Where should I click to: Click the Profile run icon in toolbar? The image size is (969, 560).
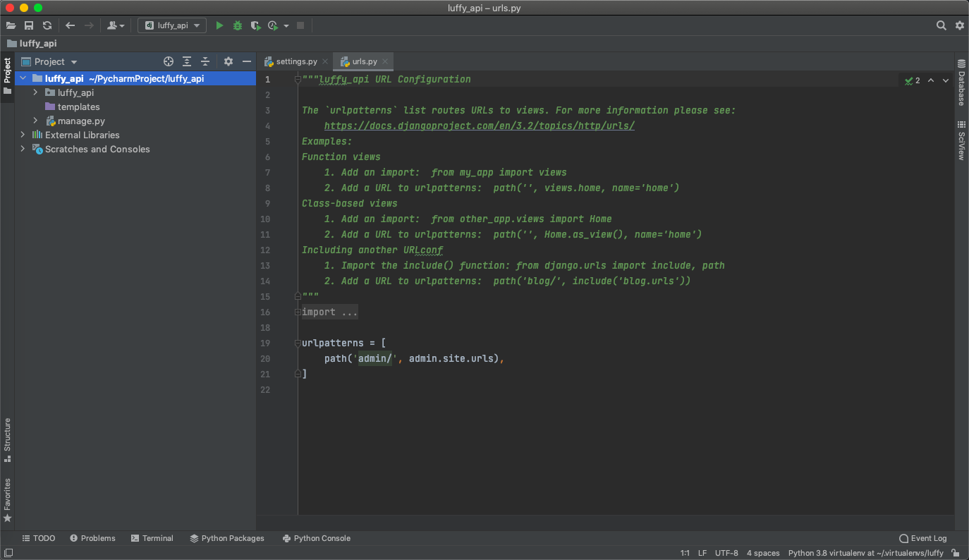point(273,25)
